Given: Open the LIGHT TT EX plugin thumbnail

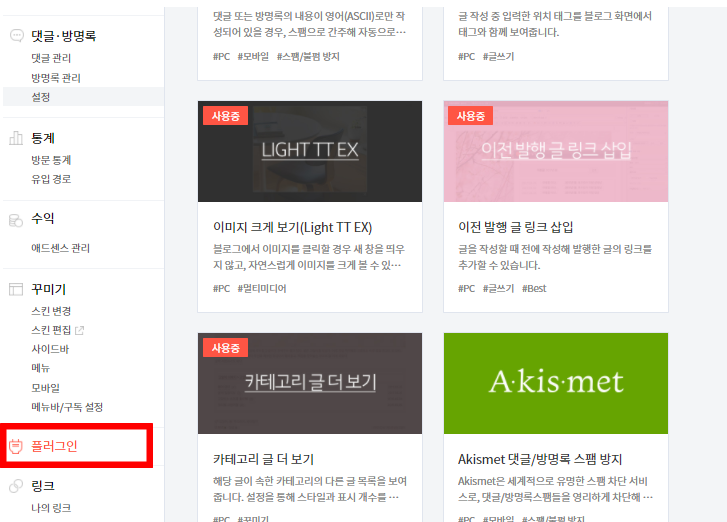Looking at the screenshot, I should [310, 151].
